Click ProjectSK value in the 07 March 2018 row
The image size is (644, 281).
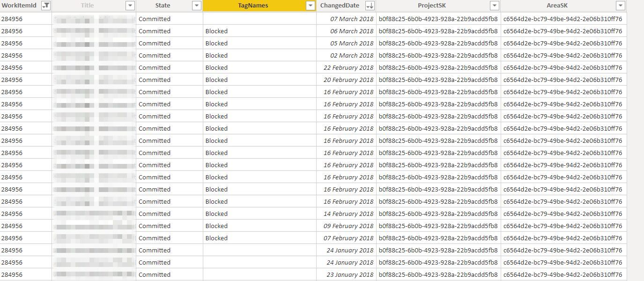coord(438,19)
